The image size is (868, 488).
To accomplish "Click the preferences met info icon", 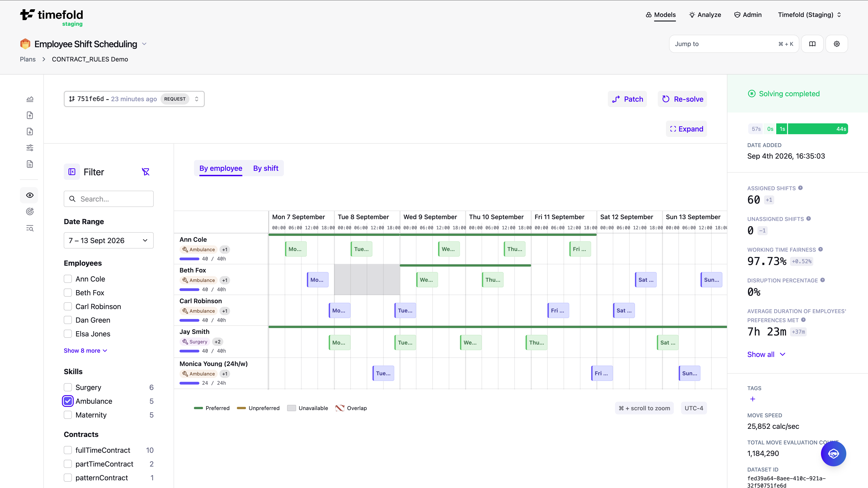I will pos(803,320).
